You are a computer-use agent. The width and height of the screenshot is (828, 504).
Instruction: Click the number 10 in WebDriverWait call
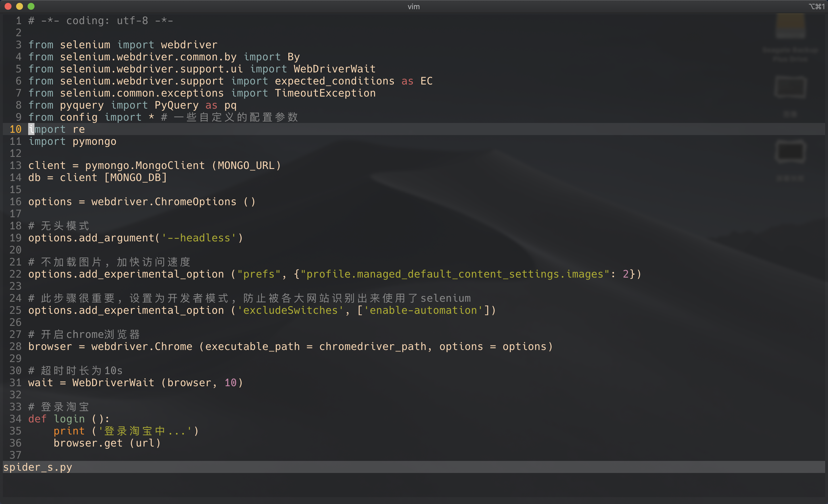click(x=231, y=383)
